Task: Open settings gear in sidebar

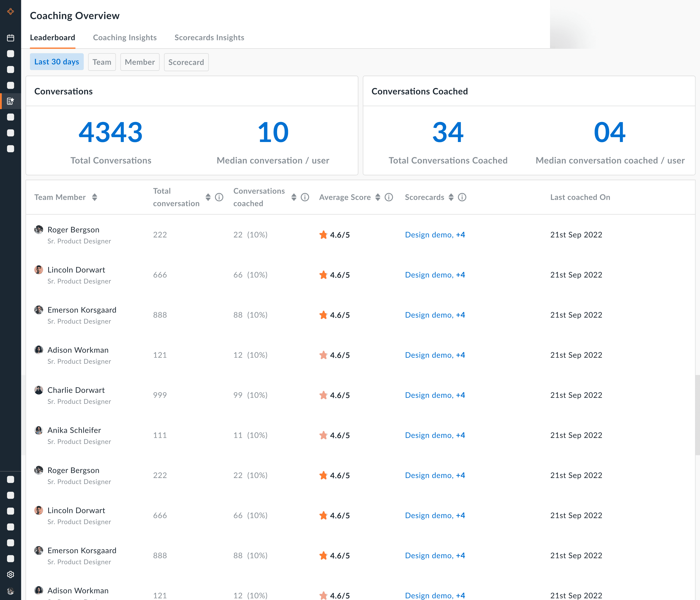Action: point(10,574)
